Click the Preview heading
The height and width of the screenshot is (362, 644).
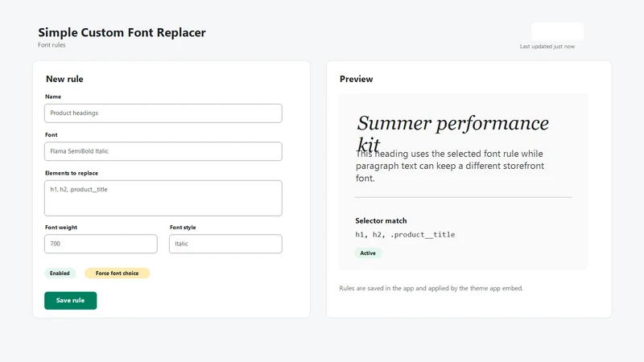click(356, 79)
